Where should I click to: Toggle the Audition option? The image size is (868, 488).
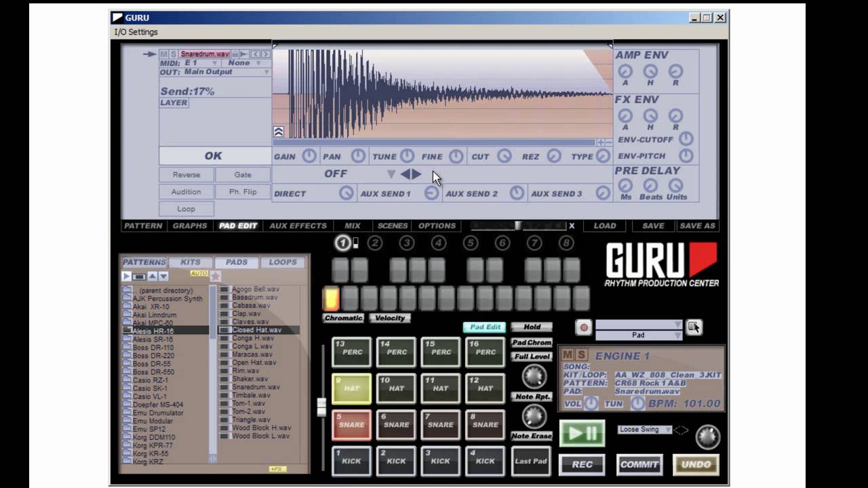[186, 192]
